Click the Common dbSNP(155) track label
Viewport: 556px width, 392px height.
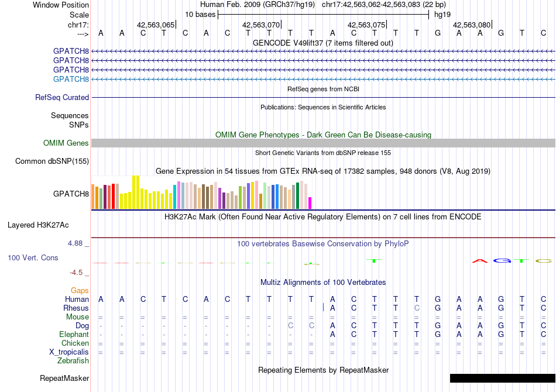coord(52,161)
